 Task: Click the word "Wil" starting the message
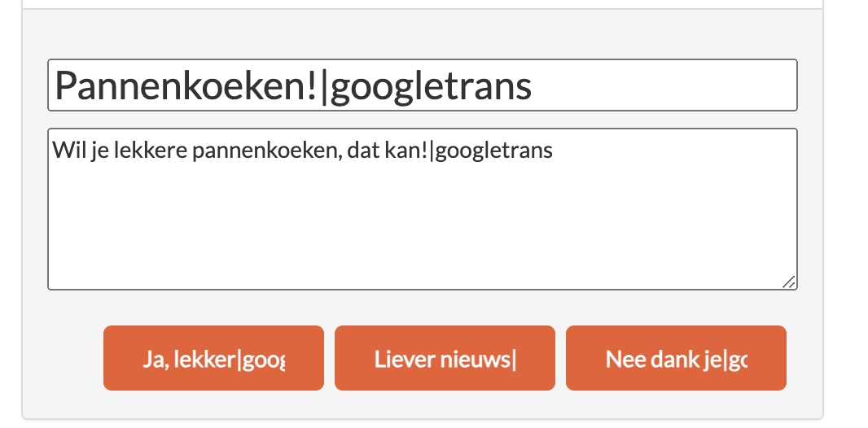pos(64,151)
